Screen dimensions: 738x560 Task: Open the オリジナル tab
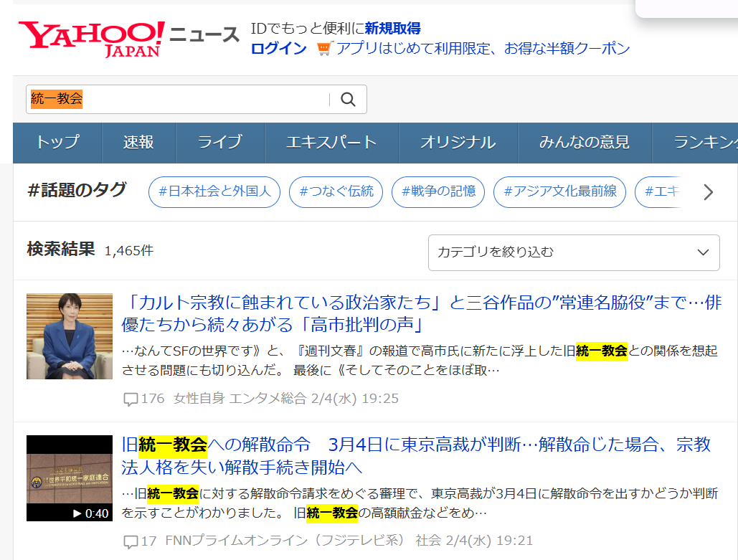pos(458,143)
